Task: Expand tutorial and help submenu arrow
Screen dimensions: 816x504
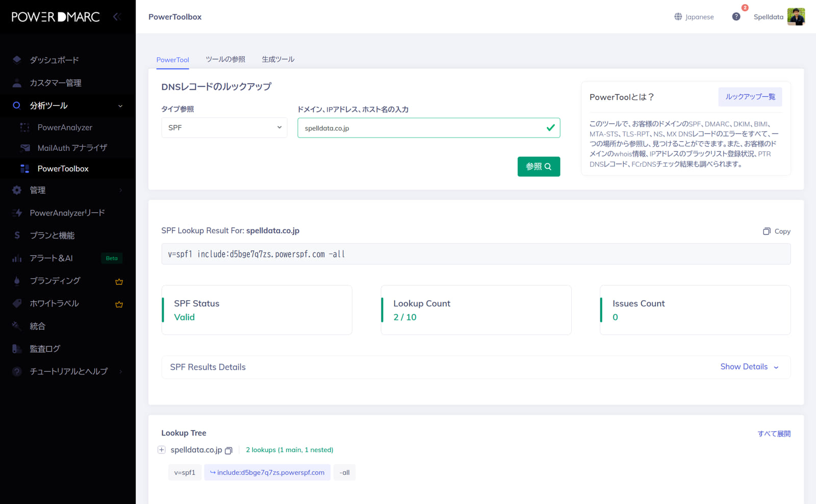Action: (x=121, y=372)
